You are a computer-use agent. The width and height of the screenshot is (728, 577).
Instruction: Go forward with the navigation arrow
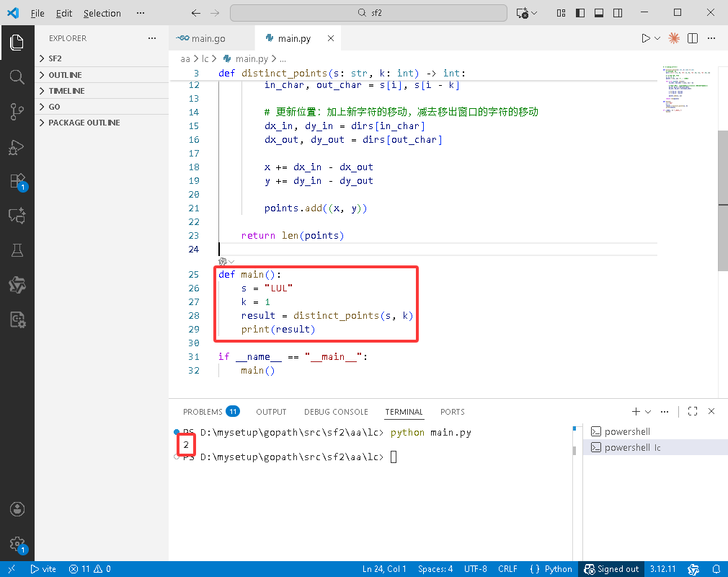click(x=215, y=13)
